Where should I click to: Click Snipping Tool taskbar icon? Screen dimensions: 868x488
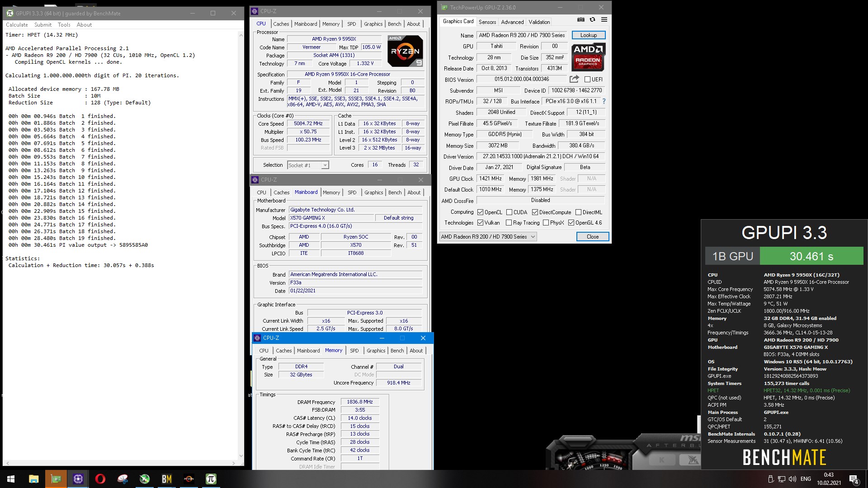122,479
